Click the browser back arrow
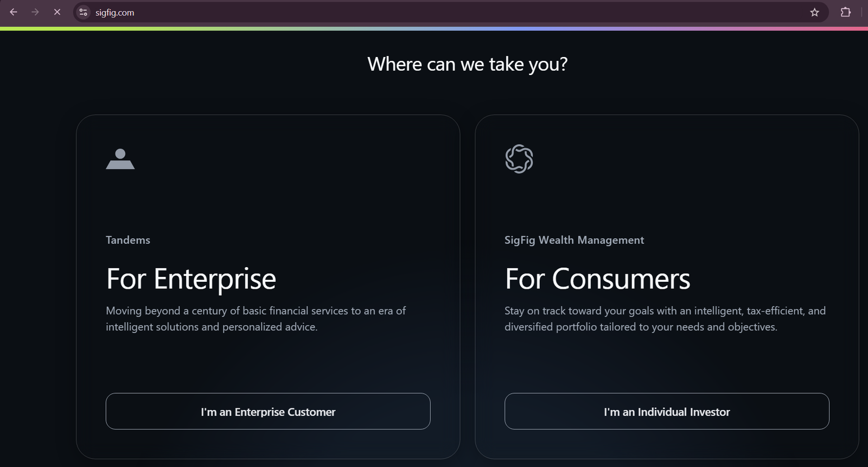Image resolution: width=868 pixels, height=467 pixels. (x=14, y=12)
